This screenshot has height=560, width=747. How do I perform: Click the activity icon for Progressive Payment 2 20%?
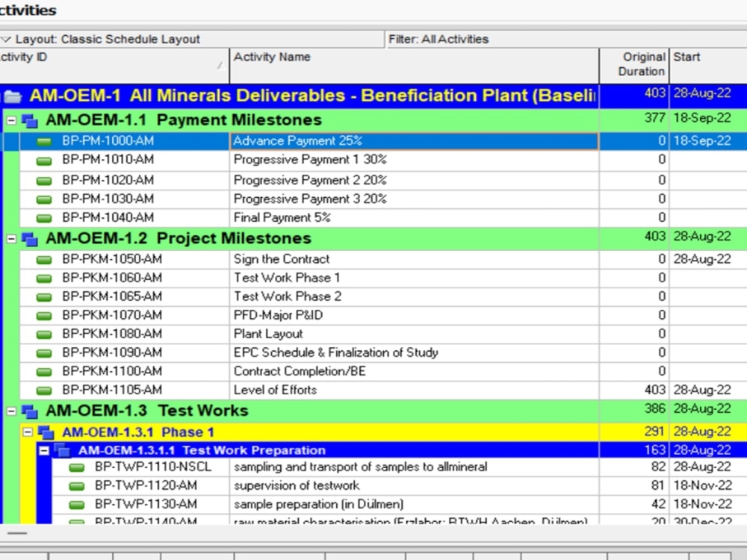coord(45,180)
